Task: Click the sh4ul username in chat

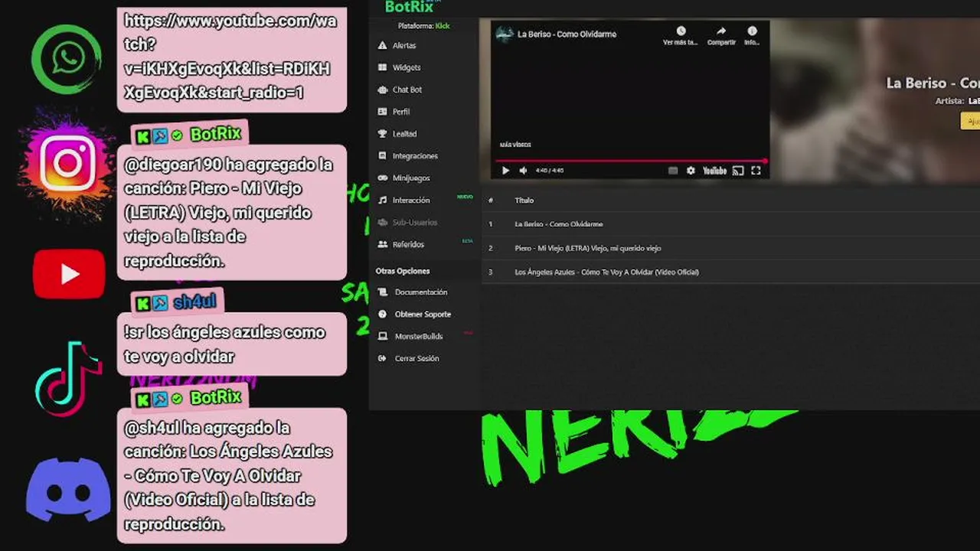Action: [x=194, y=302]
